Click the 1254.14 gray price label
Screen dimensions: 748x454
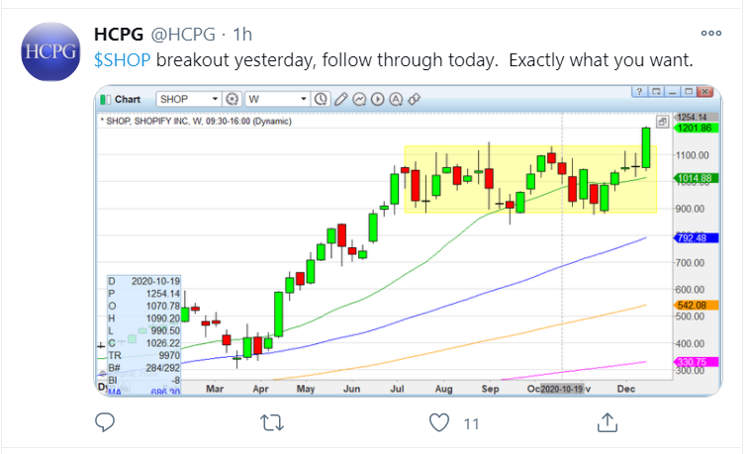695,117
